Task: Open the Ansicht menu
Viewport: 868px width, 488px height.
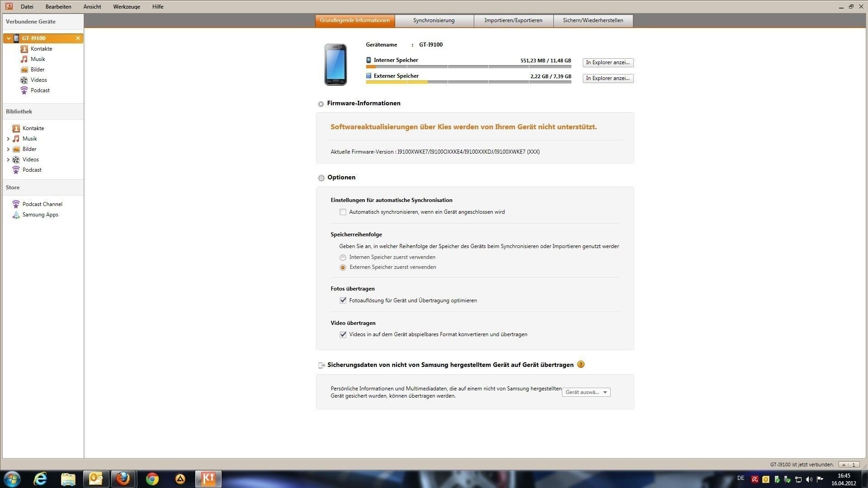Action: 92,7
